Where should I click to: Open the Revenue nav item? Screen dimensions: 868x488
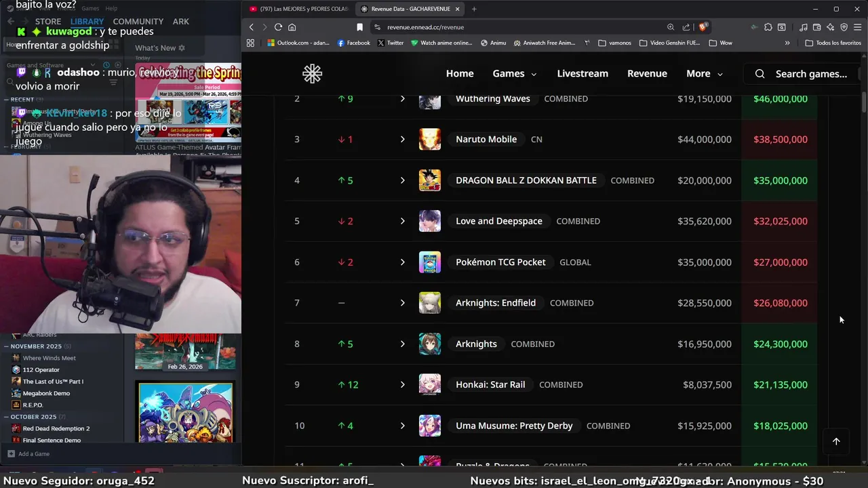coord(647,74)
